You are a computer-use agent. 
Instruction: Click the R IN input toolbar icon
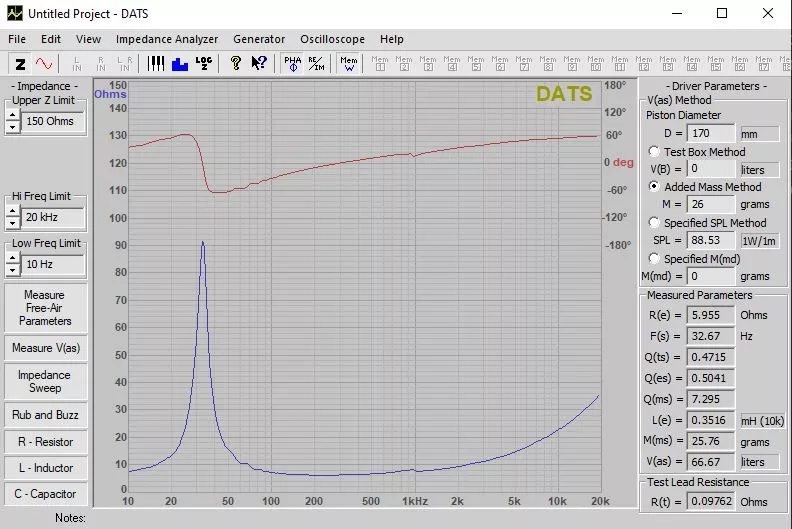101,64
